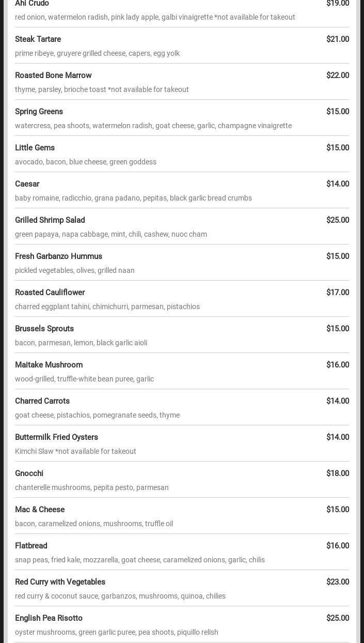364x643 pixels.
Task: Open the Maitake Mushroom dish
Action: click(x=49, y=365)
